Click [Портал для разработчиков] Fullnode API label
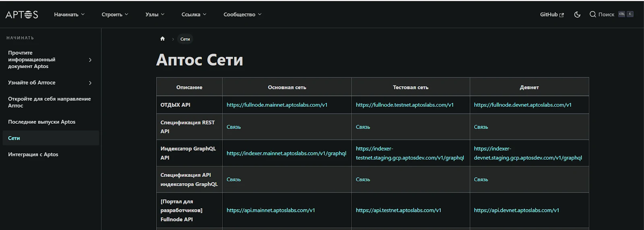The height and width of the screenshot is (230, 644). tap(181, 210)
